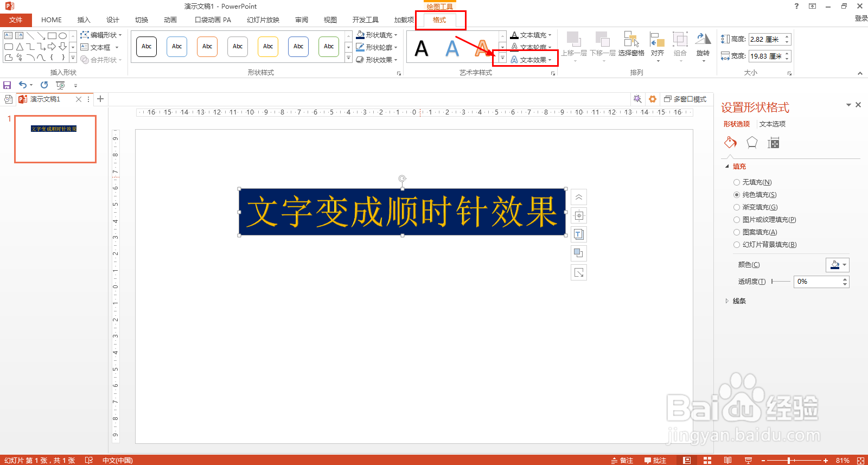Image resolution: width=868 pixels, height=465 pixels.
Task: Click Multi-window mode (多窗口模式) button
Action: [685, 99]
